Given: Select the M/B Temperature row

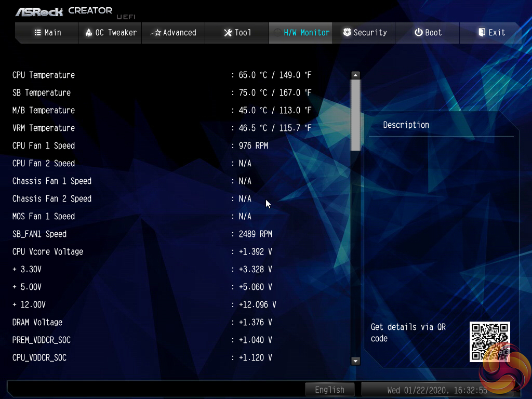Looking at the screenshot, I should 162,110.
